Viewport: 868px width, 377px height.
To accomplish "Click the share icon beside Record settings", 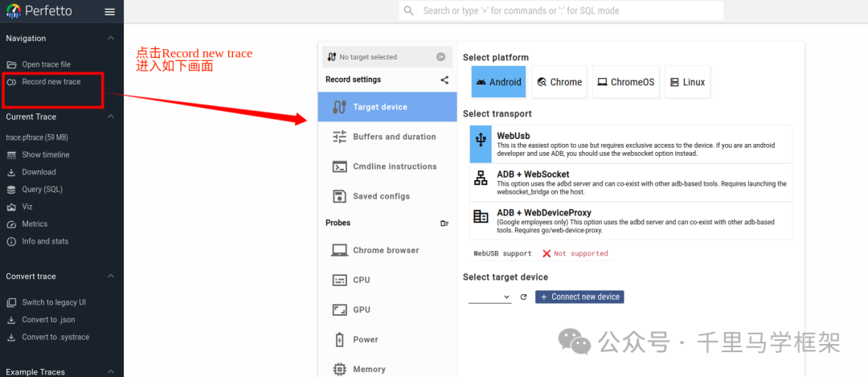I will coord(444,80).
